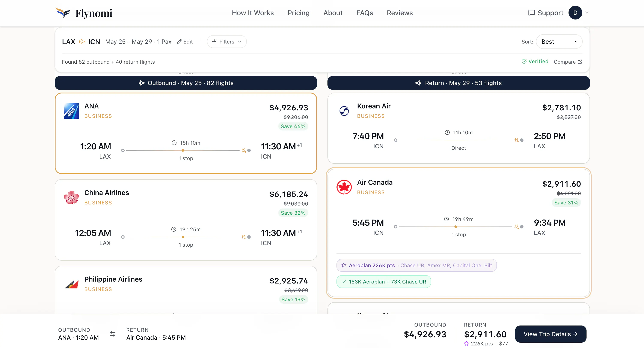Click the Compare external link icon
The image size is (644, 348).
pos(580,62)
